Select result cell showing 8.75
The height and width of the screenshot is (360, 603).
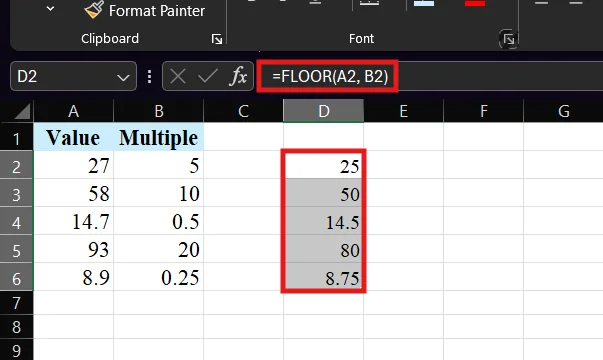(323, 277)
